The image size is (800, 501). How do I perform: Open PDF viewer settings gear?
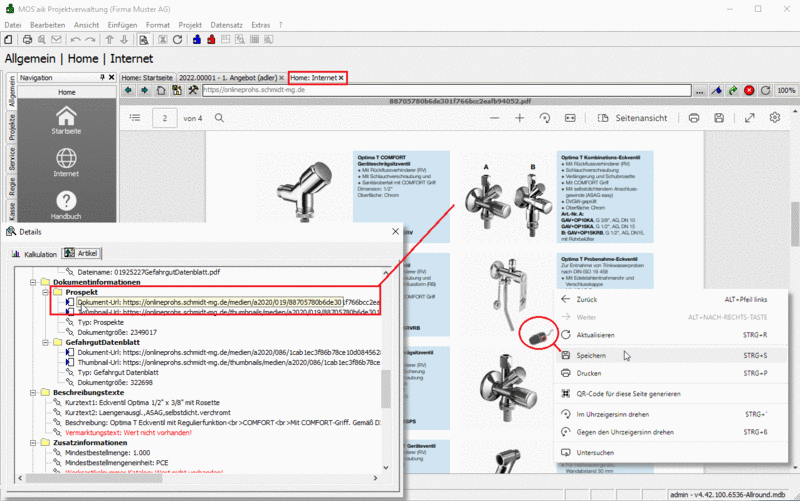pyautogui.click(x=774, y=117)
